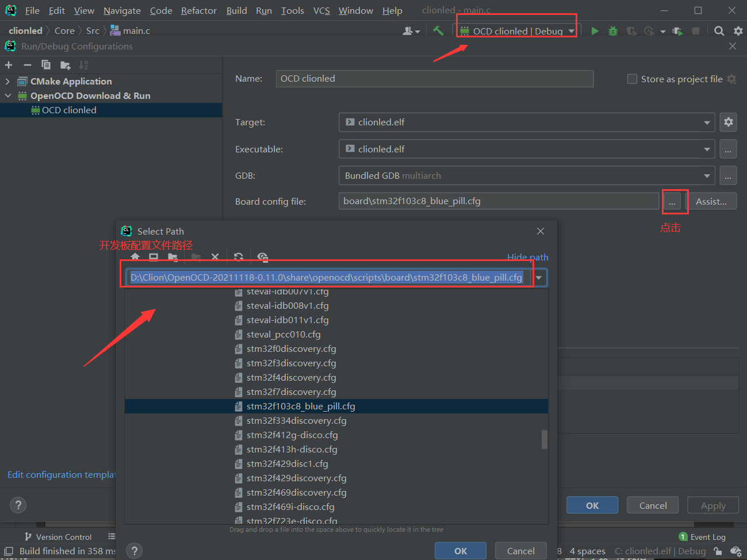
Task: Click the Debug bug icon in the toolbar
Action: click(613, 31)
